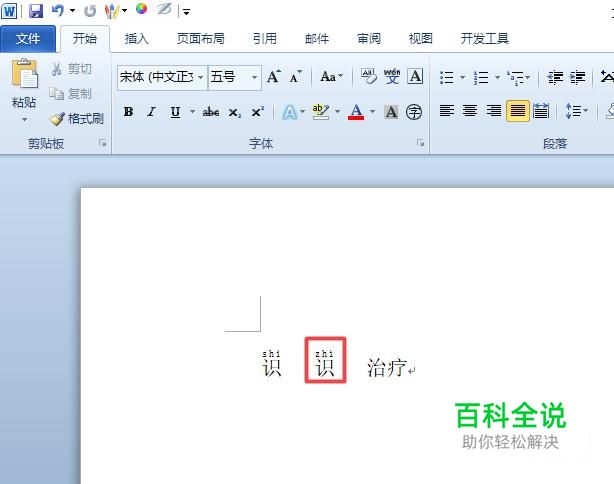Open the Bullets library dropdown arrow
Viewport: 614px width, 484px height.
462,77
